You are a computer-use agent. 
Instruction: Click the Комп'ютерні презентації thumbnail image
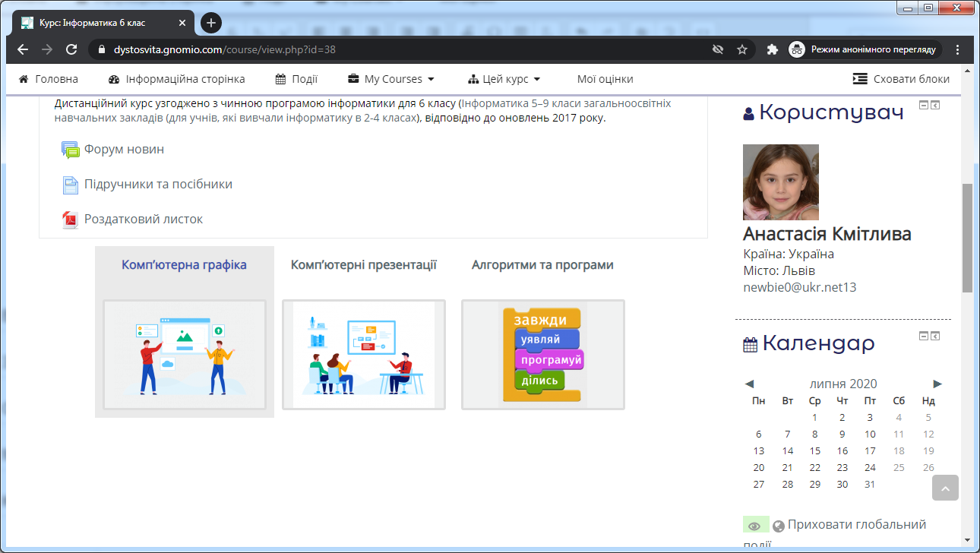(364, 355)
